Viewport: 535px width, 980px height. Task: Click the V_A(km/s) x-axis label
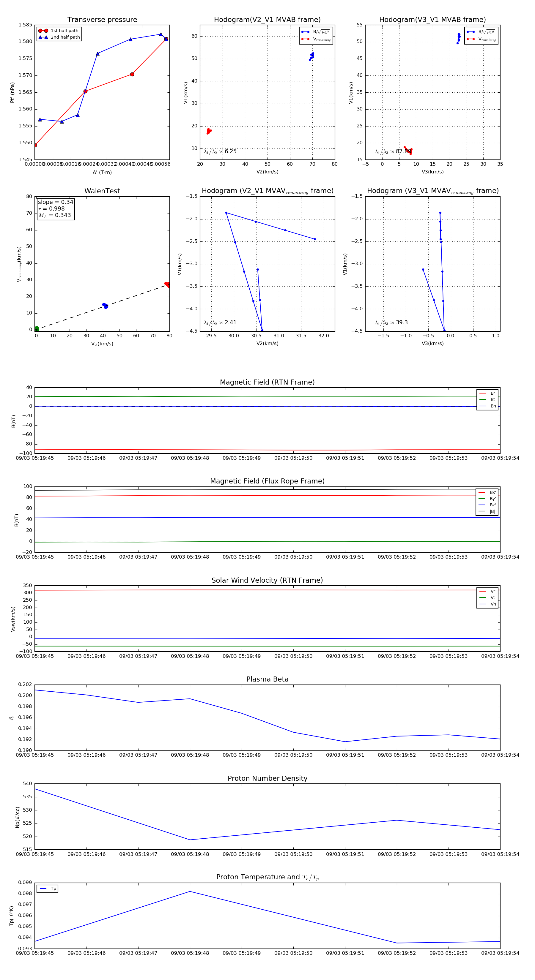coord(102,344)
